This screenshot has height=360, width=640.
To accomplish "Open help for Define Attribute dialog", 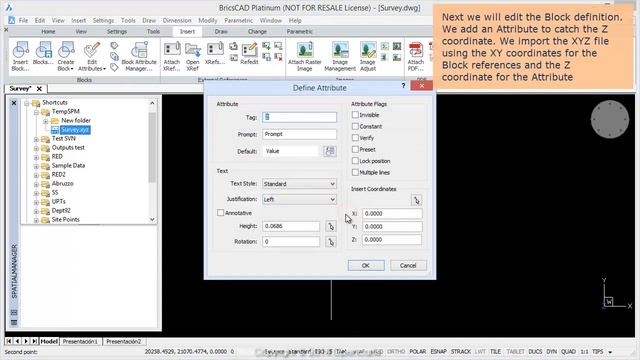I will 403,85.
